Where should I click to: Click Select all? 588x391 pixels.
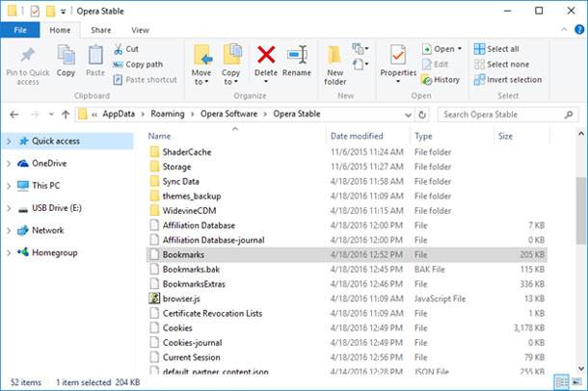point(496,49)
